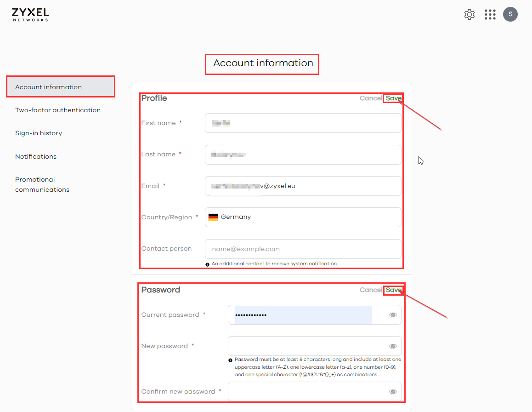Click the info icon under Contact person
This screenshot has height=412, width=532.
click(x=208, y=264)
